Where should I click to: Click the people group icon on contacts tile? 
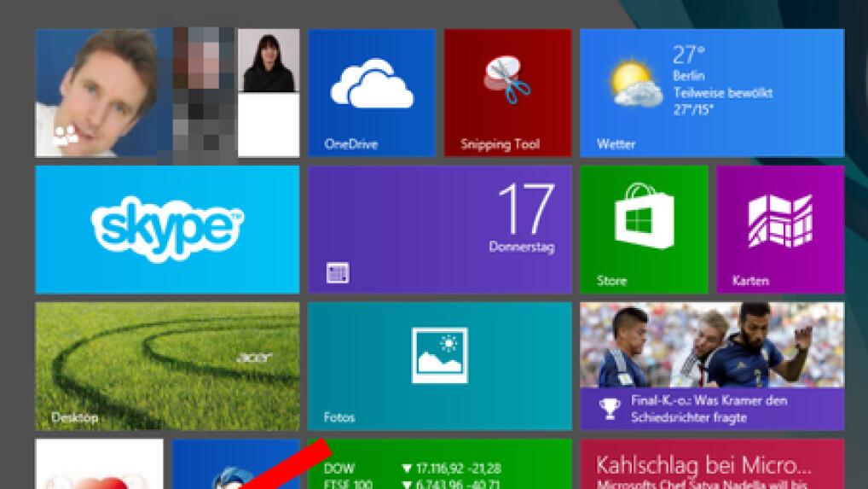tap(66, 136)
